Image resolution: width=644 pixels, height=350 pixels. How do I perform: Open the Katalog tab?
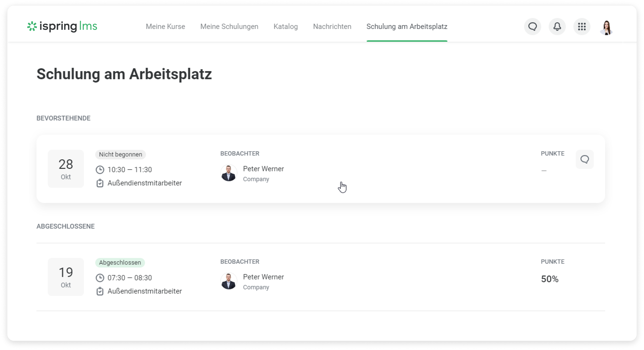pos(286,27)
